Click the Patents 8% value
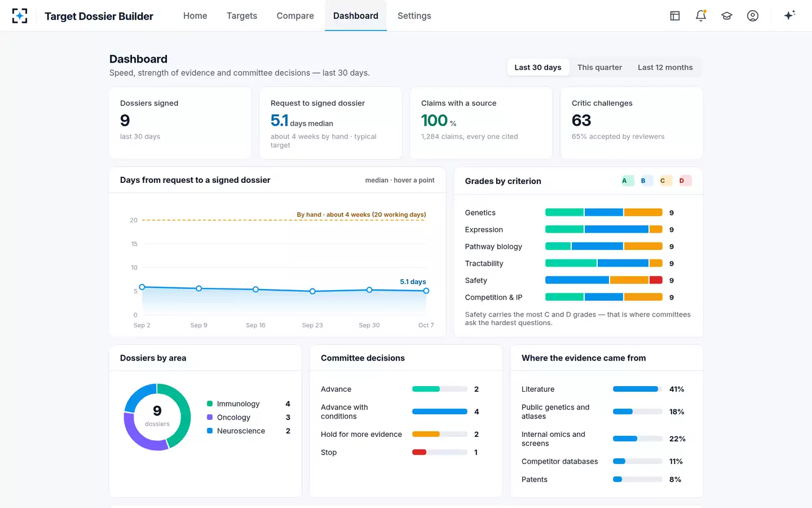 point(675,479)
